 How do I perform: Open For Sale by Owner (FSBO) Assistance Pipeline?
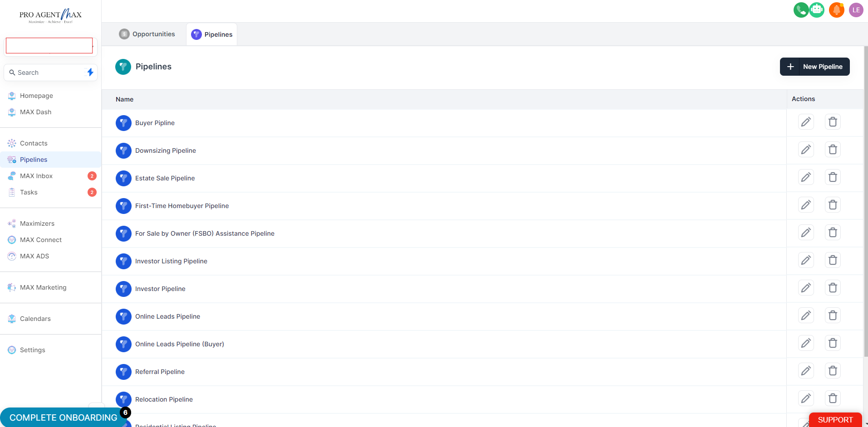[444, 233]
